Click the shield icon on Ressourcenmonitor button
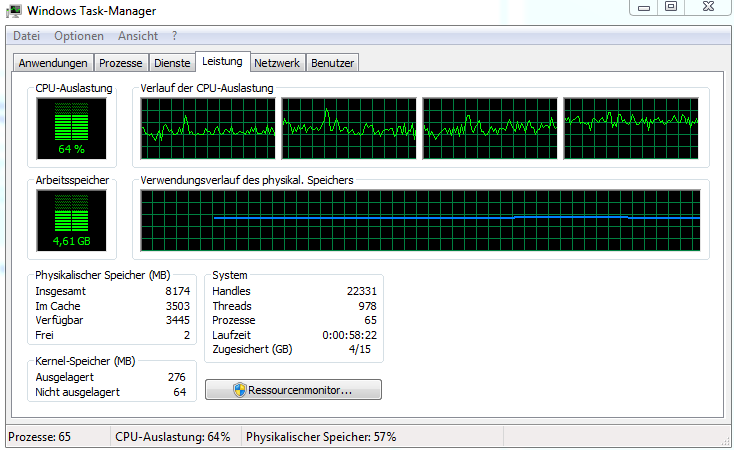This screenshot has height=450, width=734. [240, 390]
